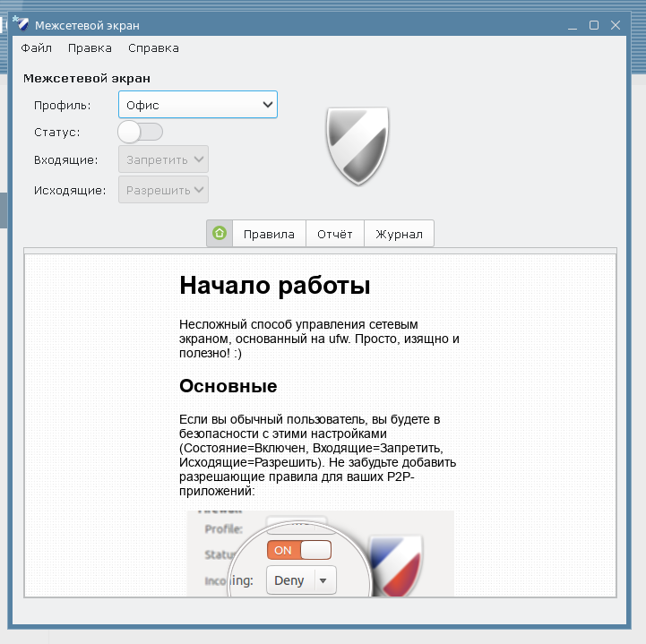
Task: Open the Home tab with house icon
Action: 220,234
